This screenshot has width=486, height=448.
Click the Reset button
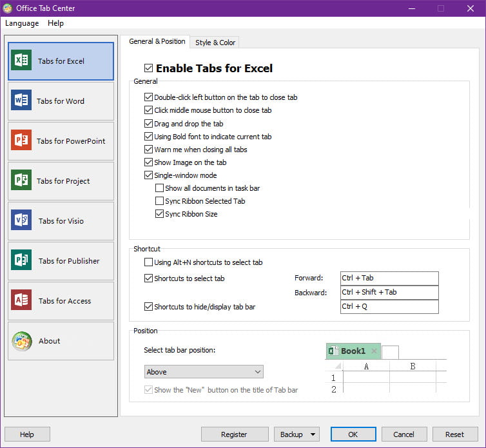point(454,434)
